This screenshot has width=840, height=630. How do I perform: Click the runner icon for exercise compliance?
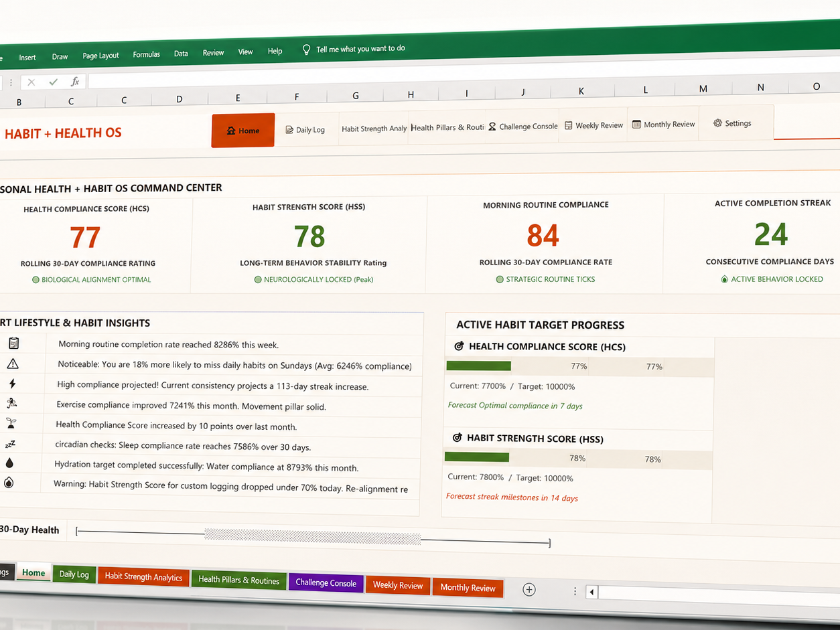(x=11, y=403)
